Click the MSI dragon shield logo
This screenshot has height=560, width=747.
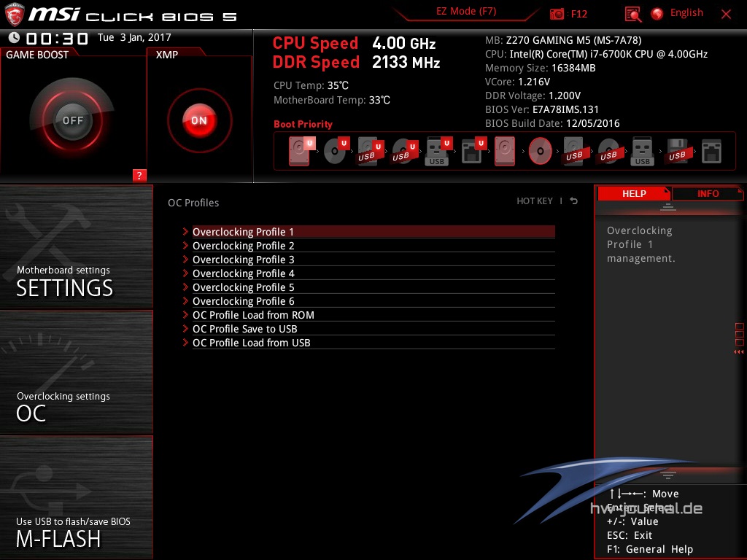pos(14,15)
